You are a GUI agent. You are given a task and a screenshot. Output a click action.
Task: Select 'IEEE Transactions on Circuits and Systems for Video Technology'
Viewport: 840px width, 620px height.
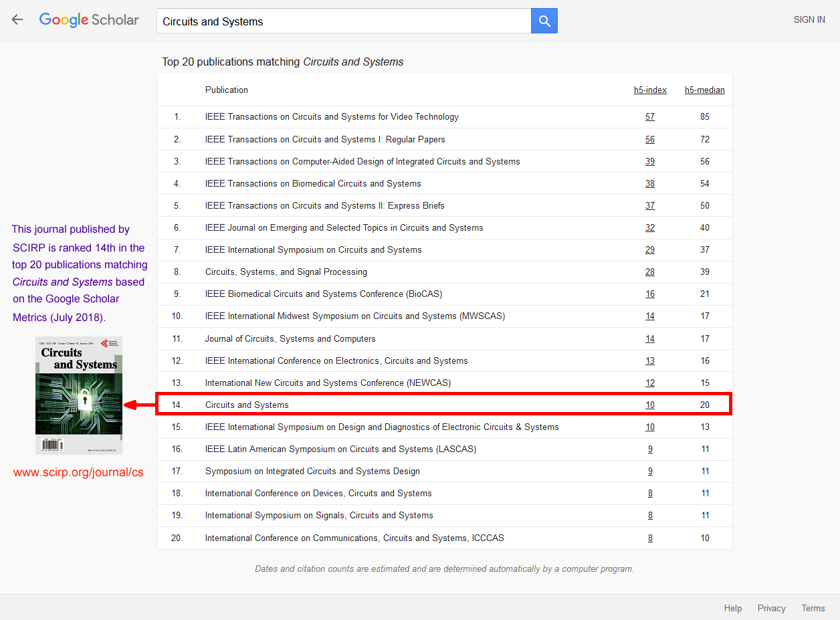[x=332, y=116]
